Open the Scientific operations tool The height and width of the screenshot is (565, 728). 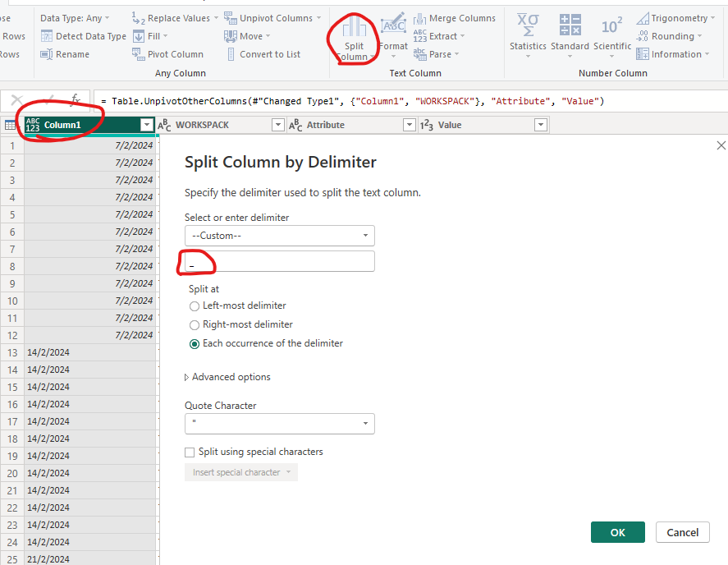(x=612, y=36)
